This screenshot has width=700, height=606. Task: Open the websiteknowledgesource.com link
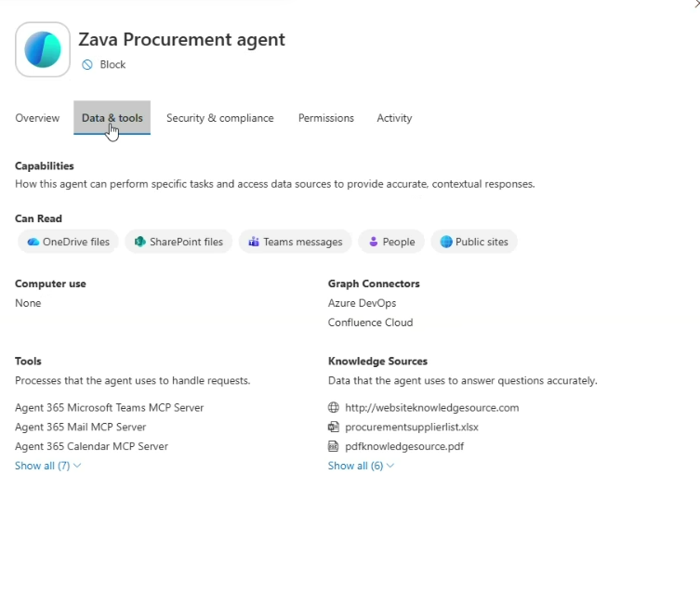pos(431,407)
